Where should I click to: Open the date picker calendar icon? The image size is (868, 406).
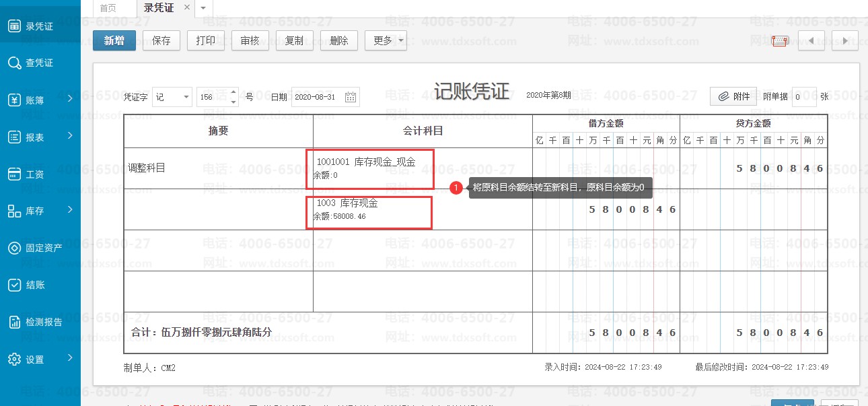[351, 97]
